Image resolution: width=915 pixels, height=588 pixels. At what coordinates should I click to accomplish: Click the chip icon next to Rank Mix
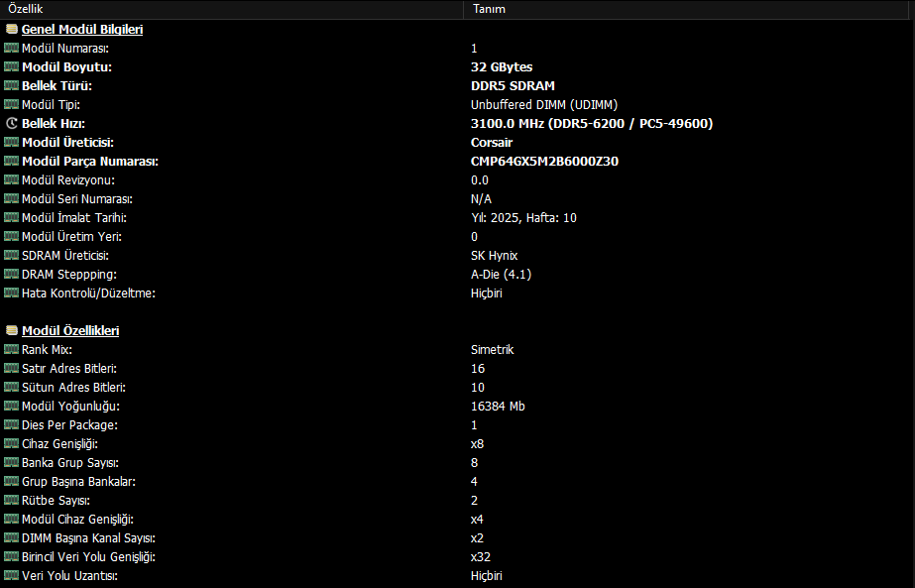pyautogui.click(x=12, y=349)
